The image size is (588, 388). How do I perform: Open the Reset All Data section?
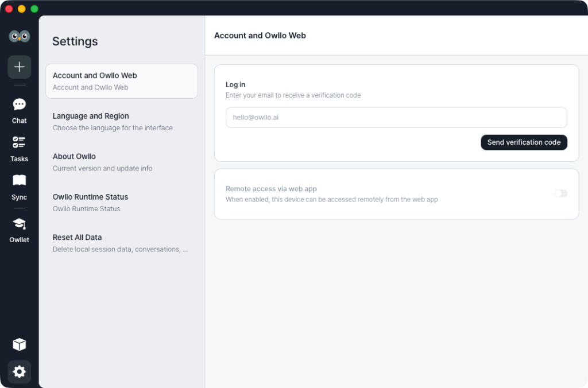pos(122,243)
